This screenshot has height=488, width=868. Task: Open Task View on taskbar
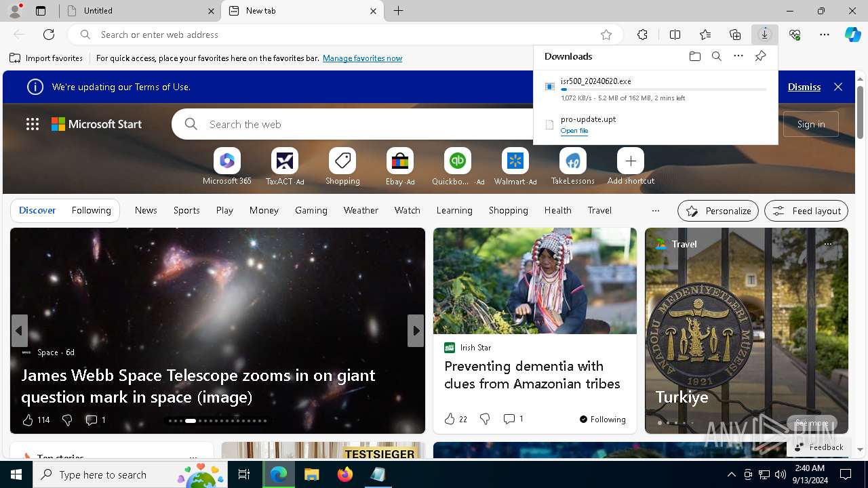(x=244, y=474)
